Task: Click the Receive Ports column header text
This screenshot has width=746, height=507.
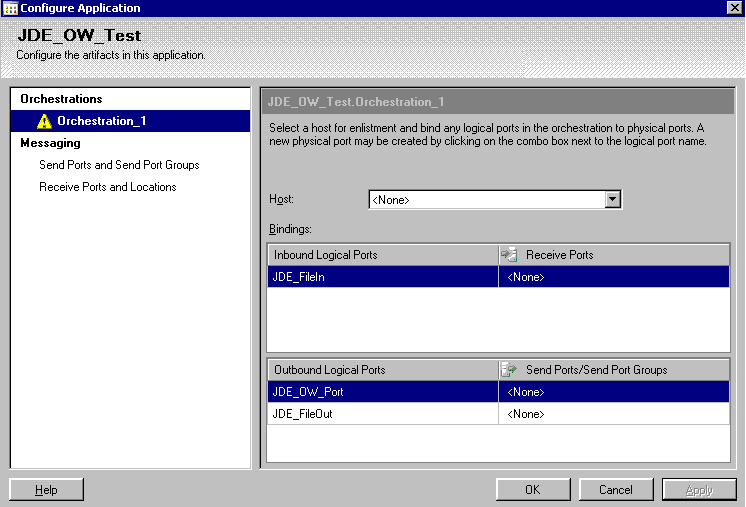Action: (x=560, y=255)
